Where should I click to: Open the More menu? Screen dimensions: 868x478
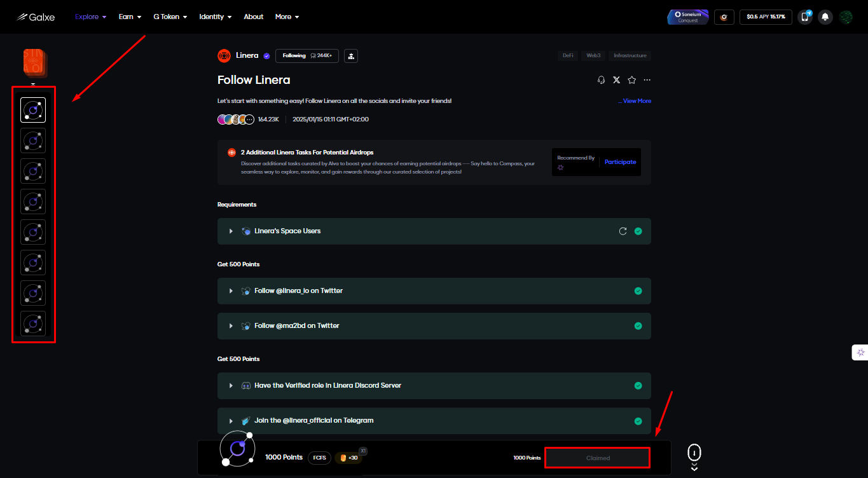(287, 17)
